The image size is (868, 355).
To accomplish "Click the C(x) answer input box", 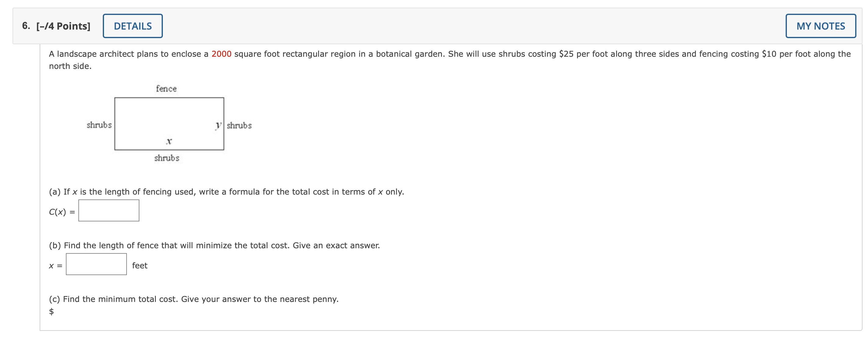I will click(109, 210).
